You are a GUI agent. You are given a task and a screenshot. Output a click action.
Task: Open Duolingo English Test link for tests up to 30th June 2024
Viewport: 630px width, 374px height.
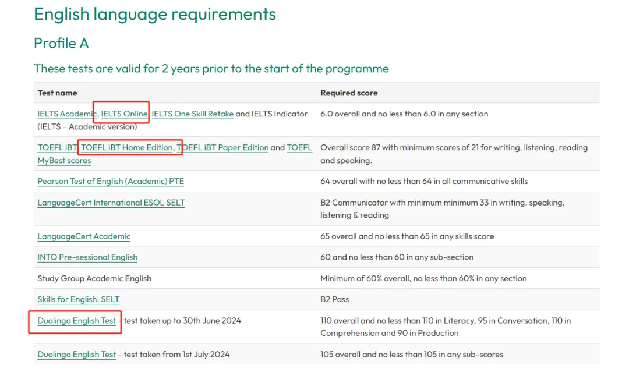76,321
